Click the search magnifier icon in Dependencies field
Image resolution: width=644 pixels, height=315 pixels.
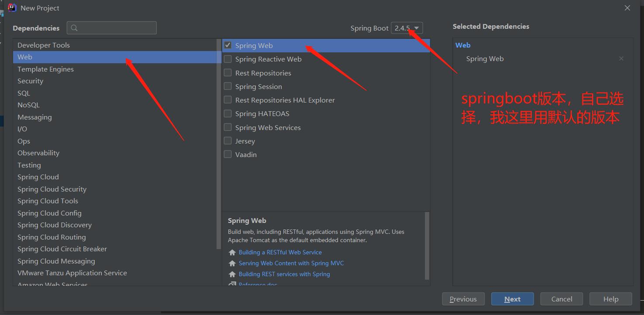click(x=74, y=28)
